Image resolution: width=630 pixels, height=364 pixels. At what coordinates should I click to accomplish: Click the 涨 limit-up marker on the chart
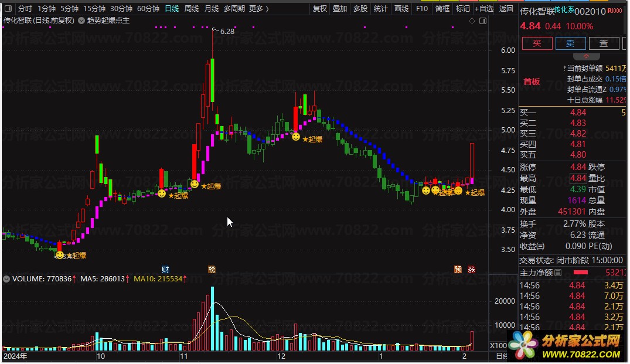(x=471, y=270)
